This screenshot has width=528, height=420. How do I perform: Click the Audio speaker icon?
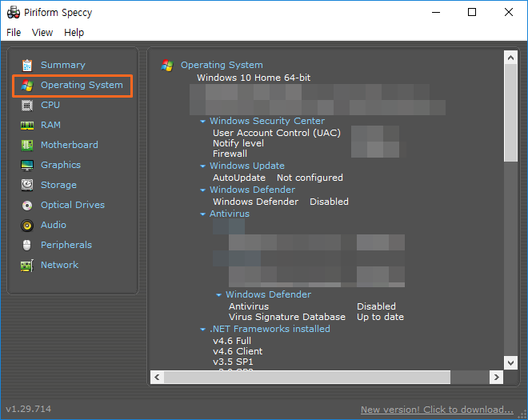point(27,226)
